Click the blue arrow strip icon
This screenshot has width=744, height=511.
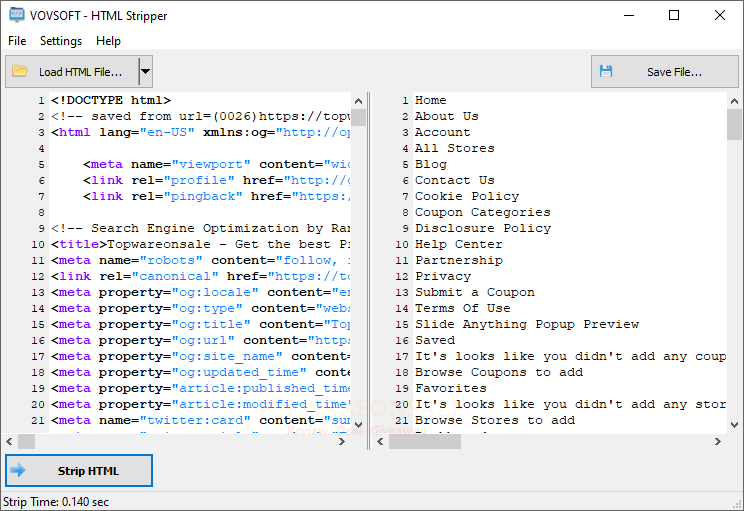click(18, 470)
